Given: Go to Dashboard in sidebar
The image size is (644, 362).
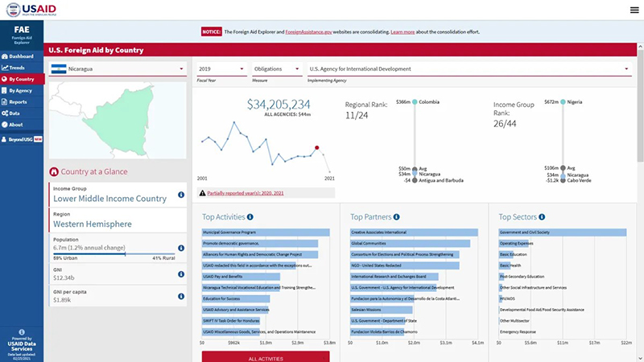Looking at the screenshot, I should (x=20, y=56).
